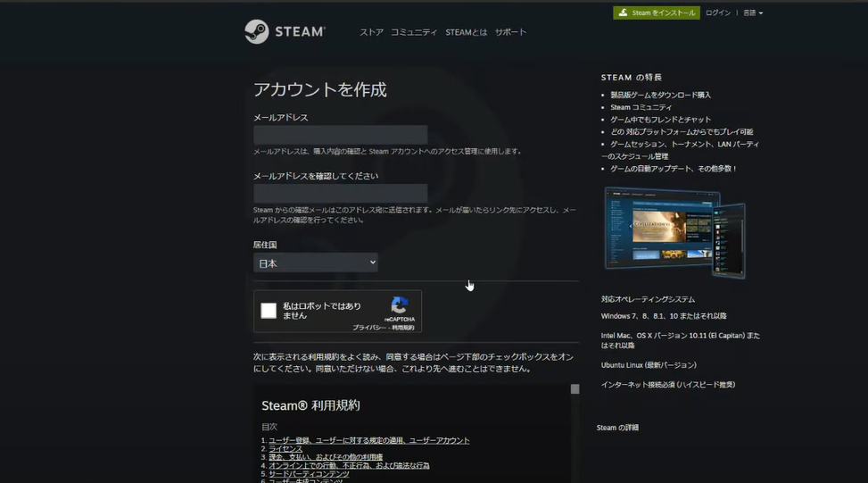Click the 対応オペレーティングシステム heading
This screenshot has width=868, height=483.
pos(649,299)
